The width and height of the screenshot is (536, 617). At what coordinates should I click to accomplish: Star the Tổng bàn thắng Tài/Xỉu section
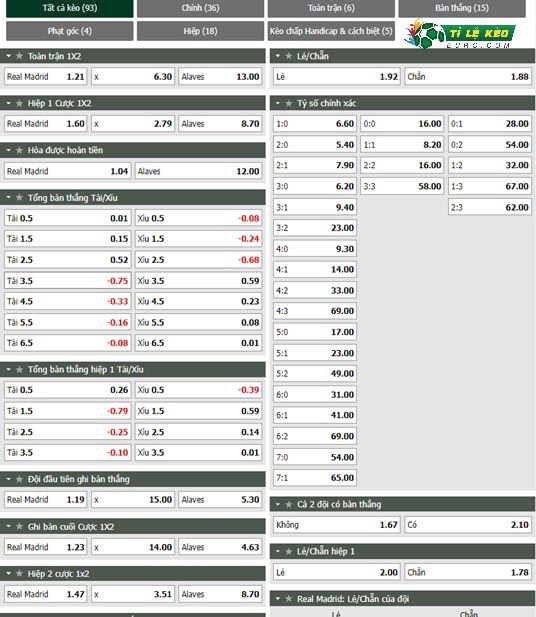click(x=19, y=198)
